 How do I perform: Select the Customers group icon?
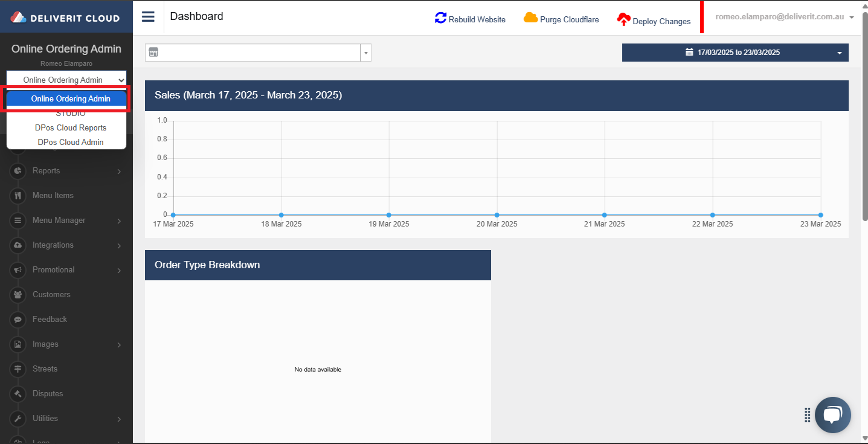pyautogui.click(x=18, y=295)
